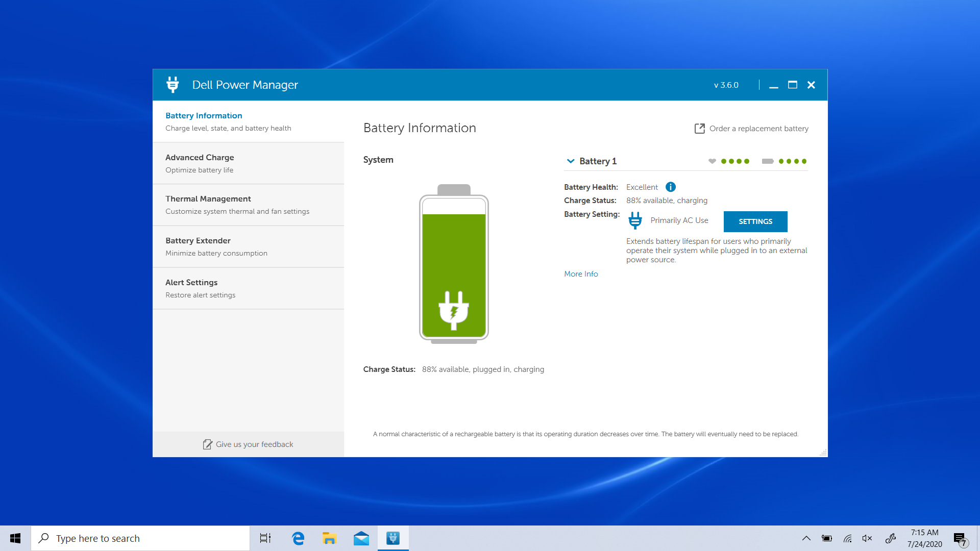Maximize the Dell Power Manager window
The width and height of the screenshot is (980, 551).
[793, 85]
